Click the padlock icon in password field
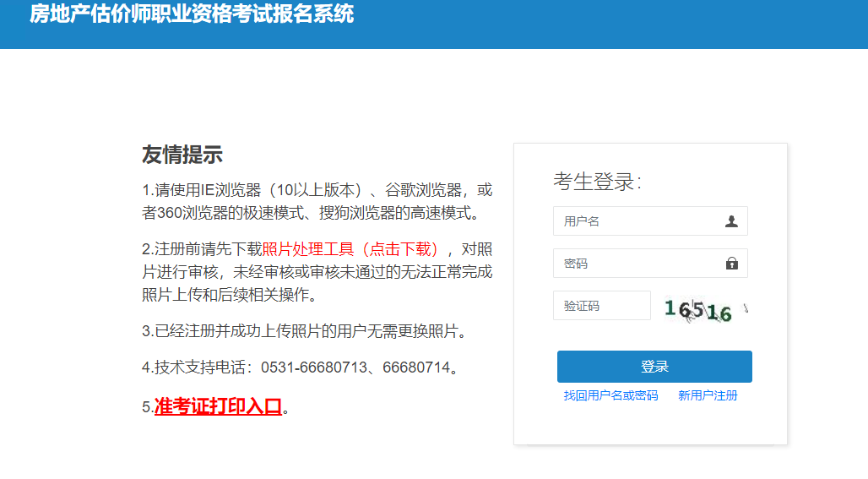 coord(731,264)
